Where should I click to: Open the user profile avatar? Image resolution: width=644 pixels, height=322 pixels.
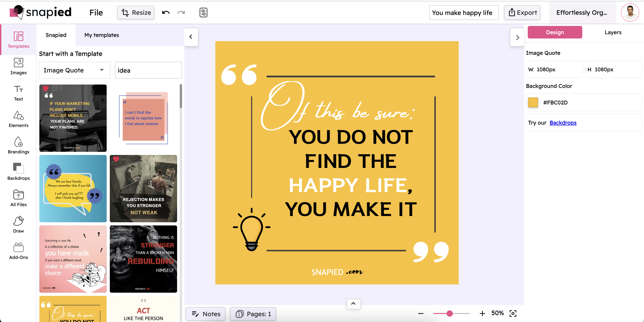(630, 13)
